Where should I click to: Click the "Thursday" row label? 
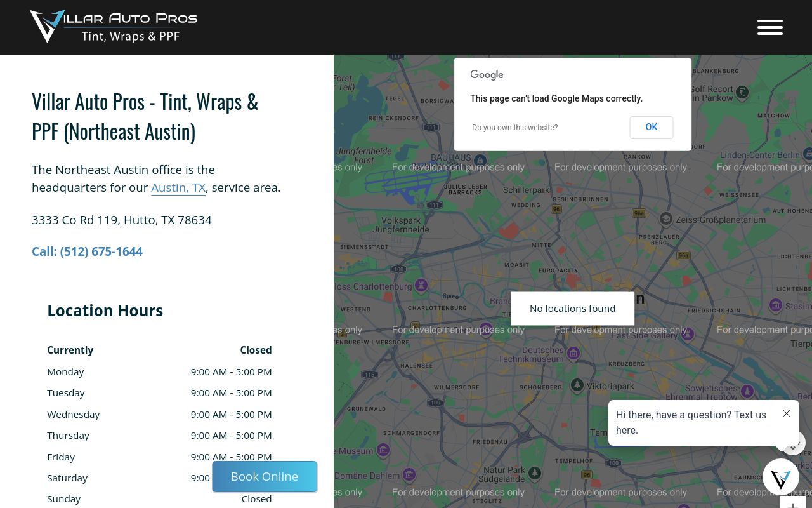point(68,435)
